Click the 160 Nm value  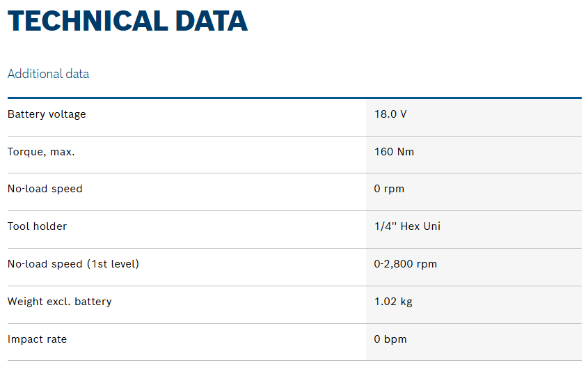394,152
